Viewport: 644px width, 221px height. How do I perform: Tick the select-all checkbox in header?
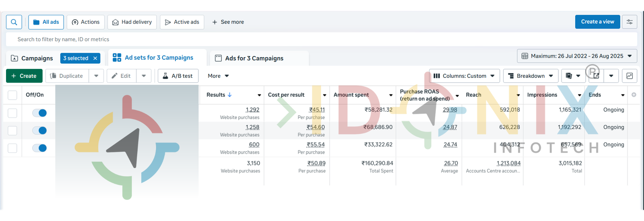point(12,95)
